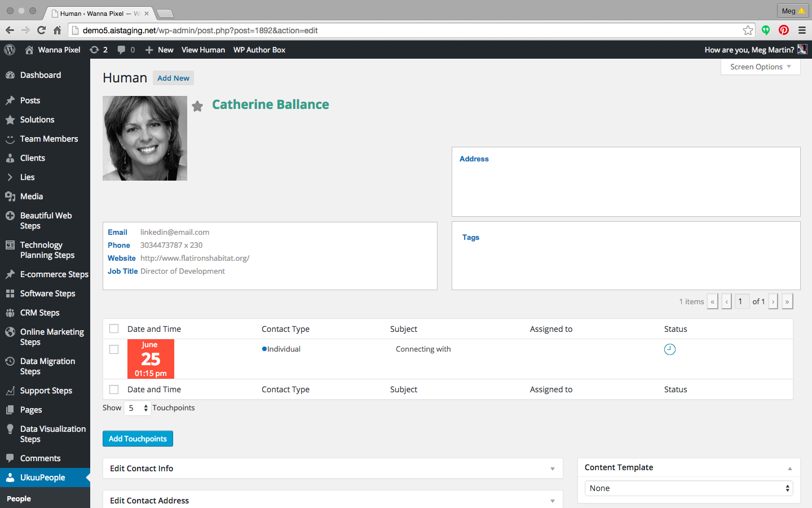Go to previous page of touchpoints
The image size is (812, 508).
pos(727,301)
